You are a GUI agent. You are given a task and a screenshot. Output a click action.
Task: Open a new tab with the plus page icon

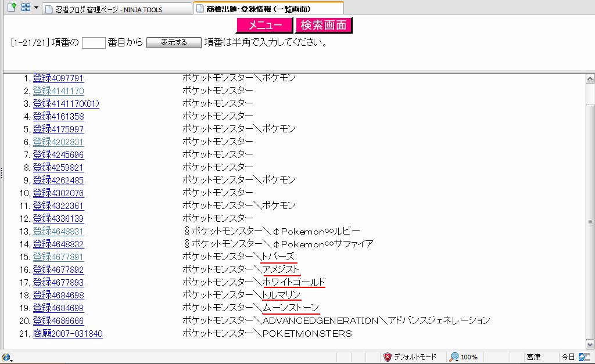(12, 7)
